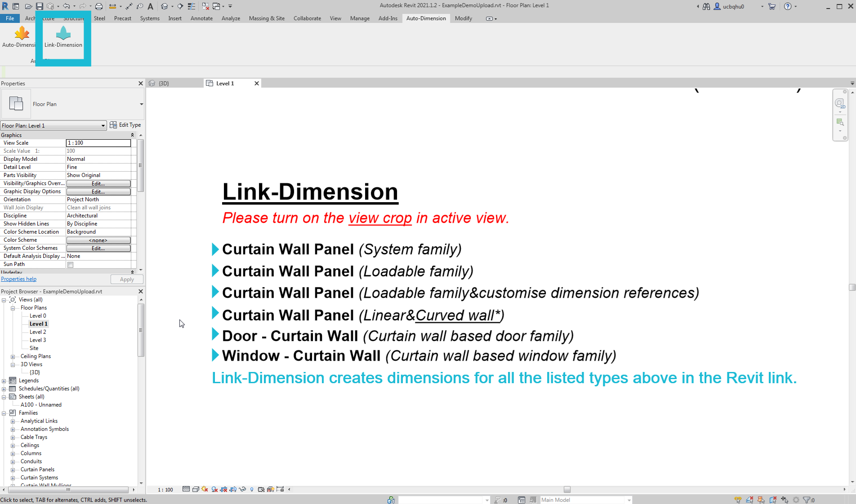Viewport: 856px width, 504px height.
Task: Toggle the Reveal Constraints control
Action: coord(280,489)
